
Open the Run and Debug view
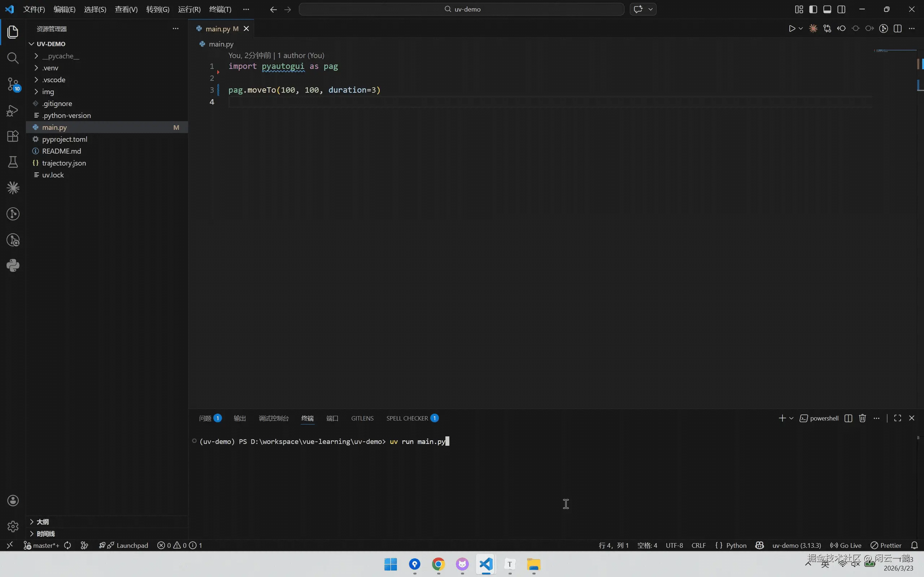[13, 111]
